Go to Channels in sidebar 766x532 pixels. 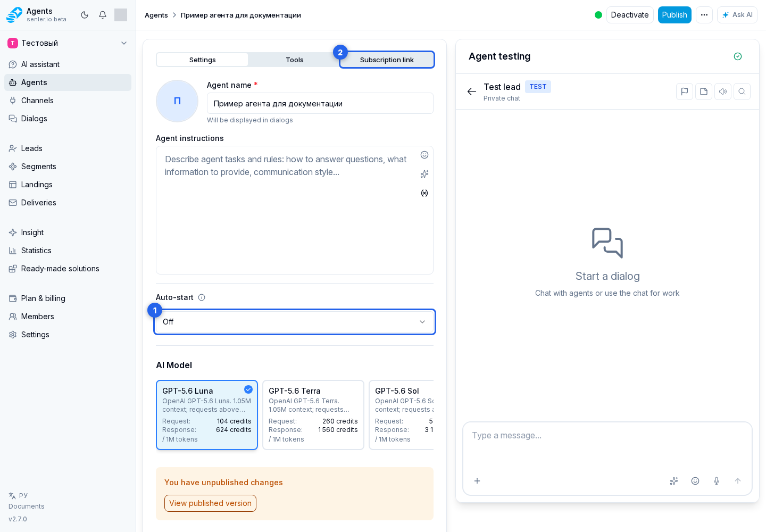click(68, 101)
